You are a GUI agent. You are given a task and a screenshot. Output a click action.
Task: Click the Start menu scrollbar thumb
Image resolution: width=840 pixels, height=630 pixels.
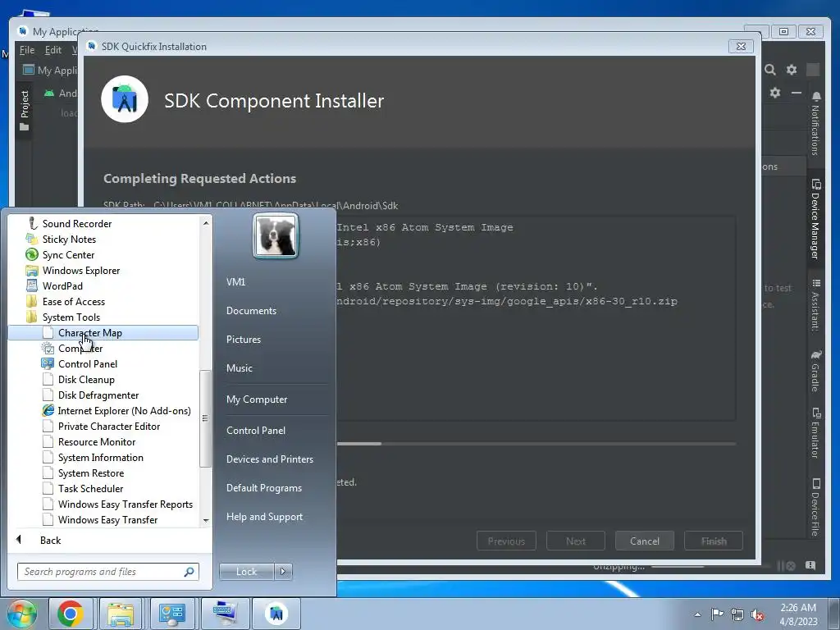205,418
